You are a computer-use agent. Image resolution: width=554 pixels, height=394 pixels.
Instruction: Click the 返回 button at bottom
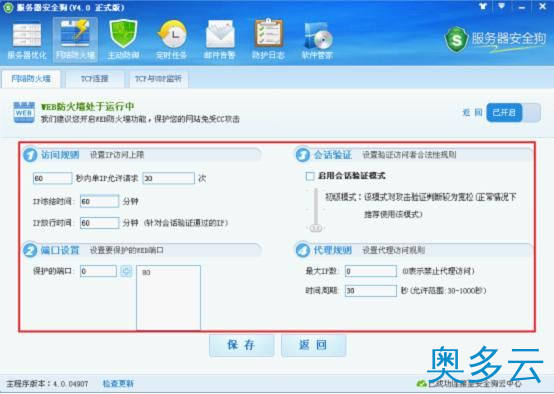tap(313, 345)
